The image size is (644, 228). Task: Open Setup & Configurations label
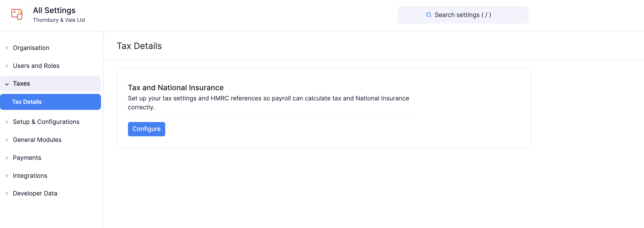click(x=46, y=122)
